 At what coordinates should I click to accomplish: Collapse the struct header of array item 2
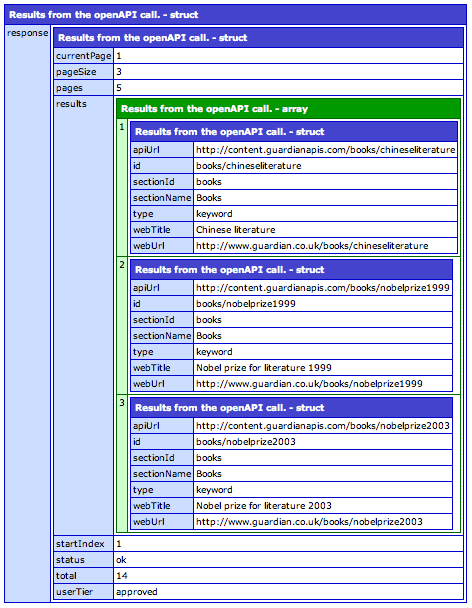click(291, 269)
